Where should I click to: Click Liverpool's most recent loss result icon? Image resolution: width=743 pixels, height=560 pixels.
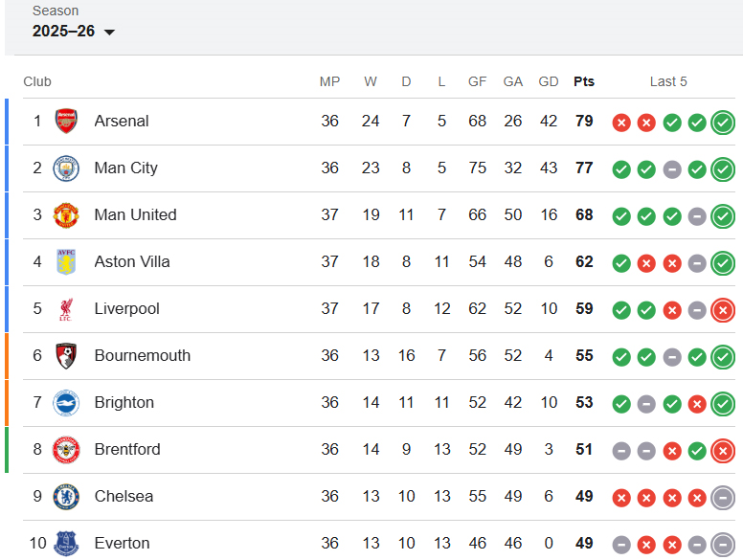(723, 310)
